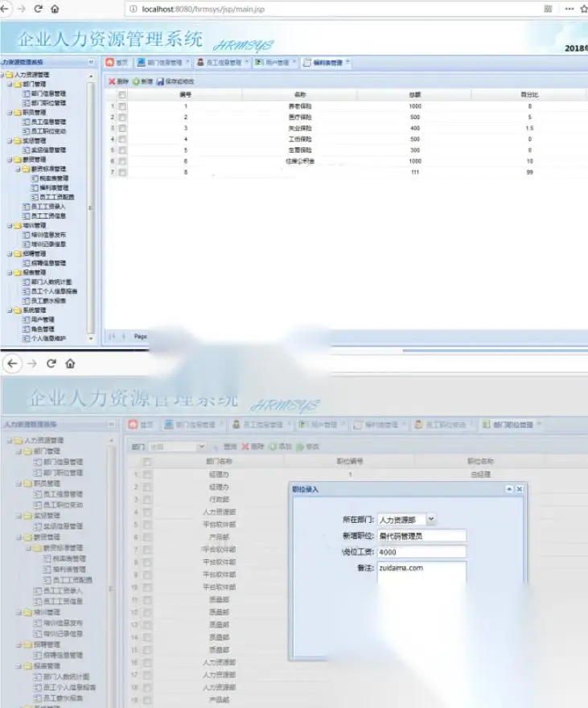This screenshot has height=708, width=588.
Task: Close the 职位录入 dialog
Action: (x=520, y=489)
